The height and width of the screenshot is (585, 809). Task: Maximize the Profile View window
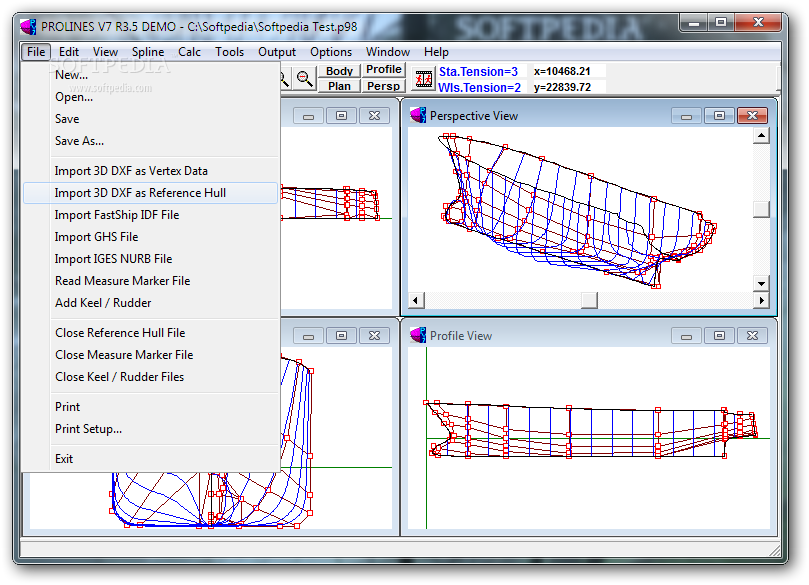click(x=719, y=336)
